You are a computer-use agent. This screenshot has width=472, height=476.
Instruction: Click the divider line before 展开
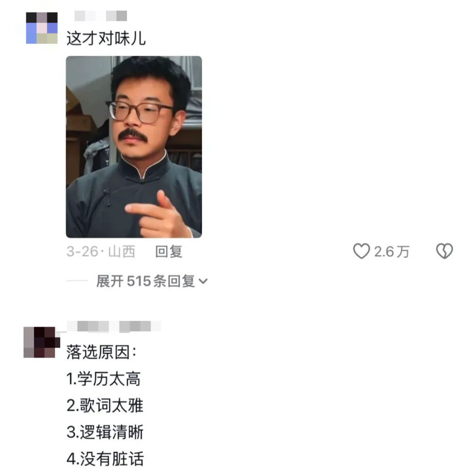tap(77, 281)
